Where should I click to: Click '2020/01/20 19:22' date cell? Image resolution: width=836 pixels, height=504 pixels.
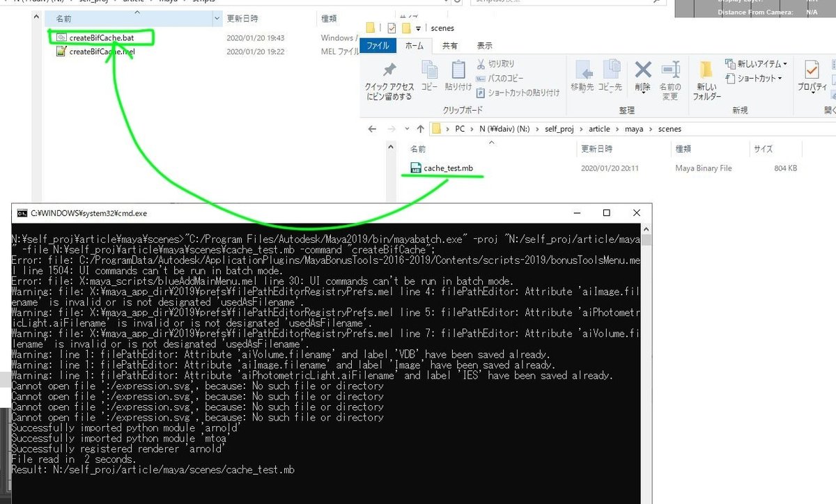pos(256,52)
